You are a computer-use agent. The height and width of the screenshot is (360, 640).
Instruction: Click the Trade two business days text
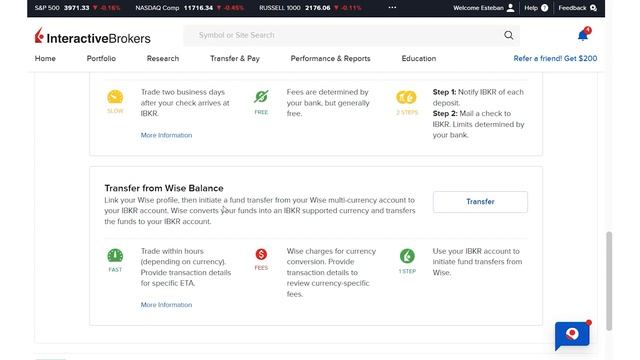[x=185, y=103]
